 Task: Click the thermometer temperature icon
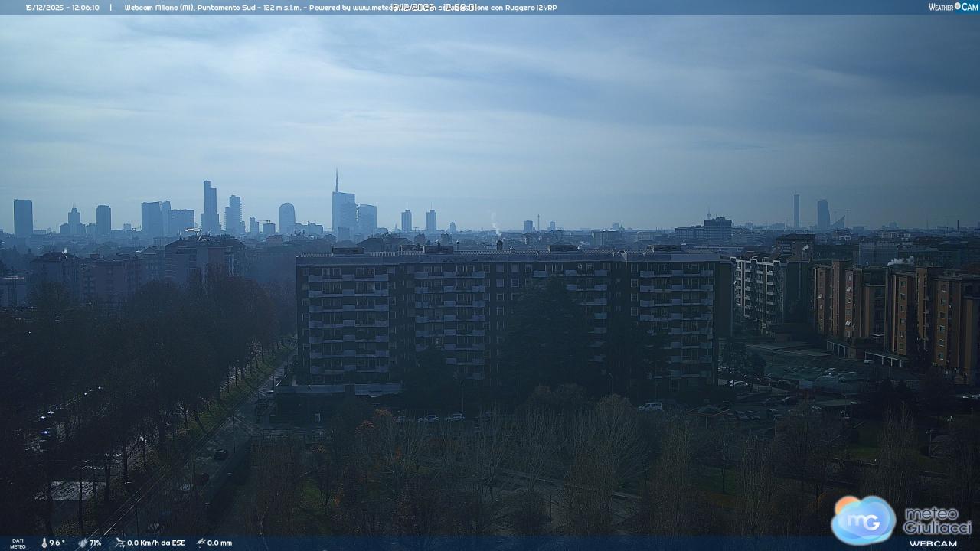[x=44, y=543]
